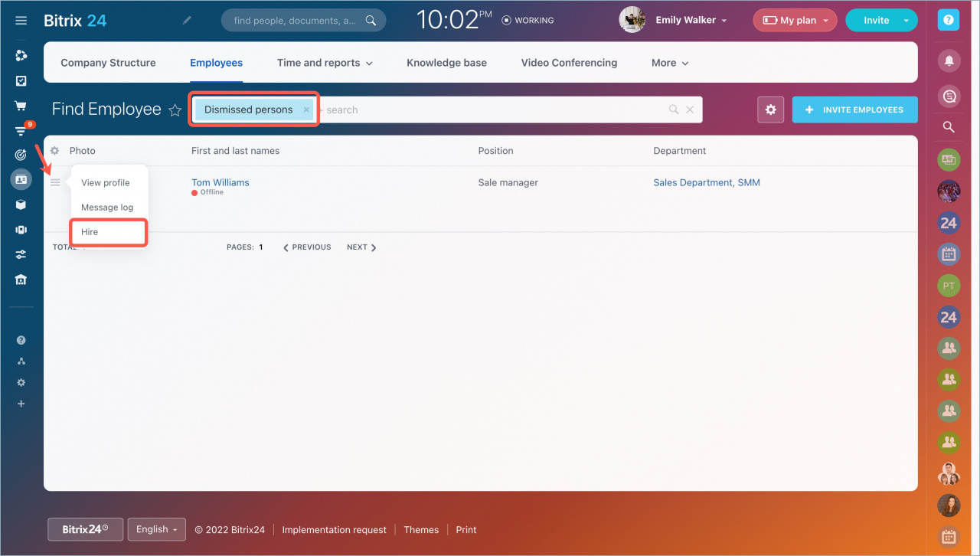Open the settings gear in left sidebar
This screenshot has width=980, height=556.
(21, 382)
